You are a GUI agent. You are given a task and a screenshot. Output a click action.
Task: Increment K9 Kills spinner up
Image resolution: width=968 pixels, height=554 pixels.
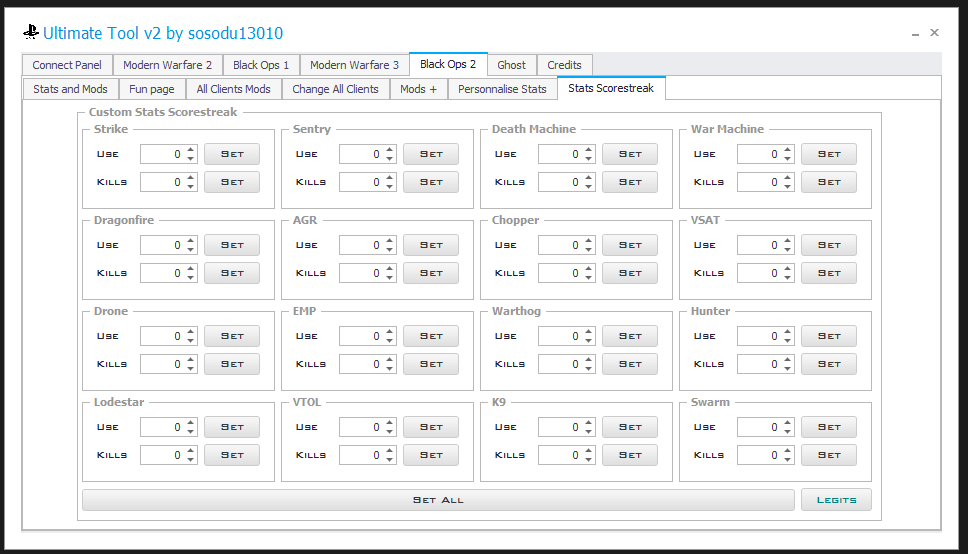(588, 451)
